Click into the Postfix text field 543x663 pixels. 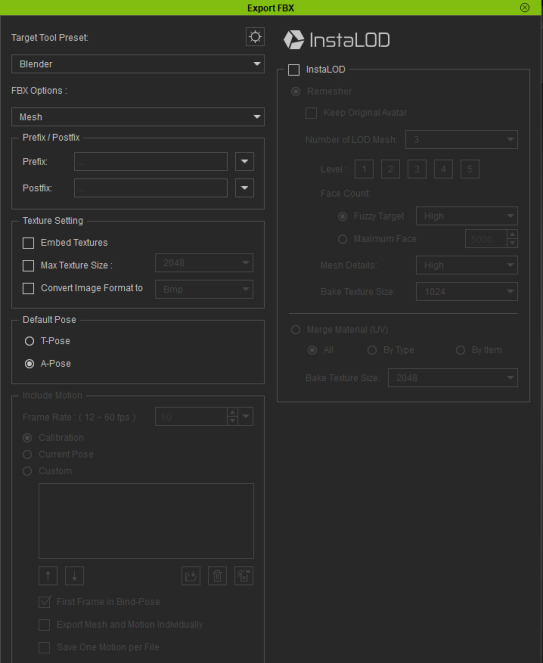click(151, 188)
